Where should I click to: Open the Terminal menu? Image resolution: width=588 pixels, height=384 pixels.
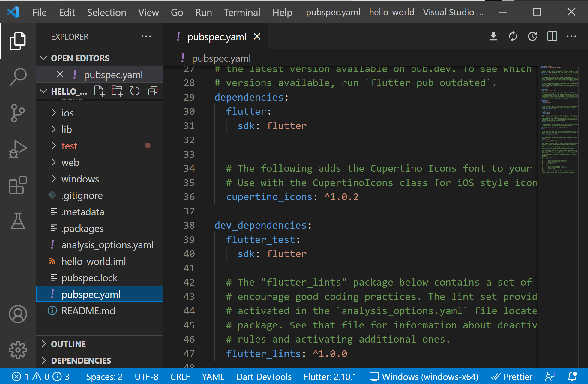pos(242,12)
